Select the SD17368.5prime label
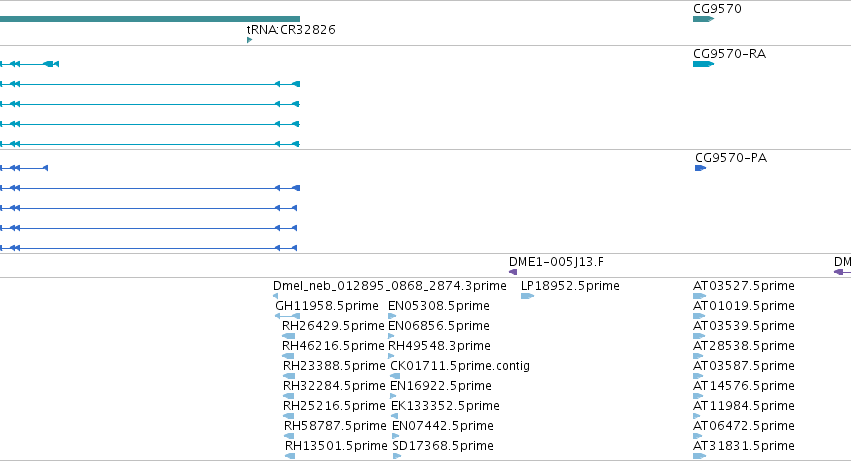851x461 pixels. click(x=443, y=446)
